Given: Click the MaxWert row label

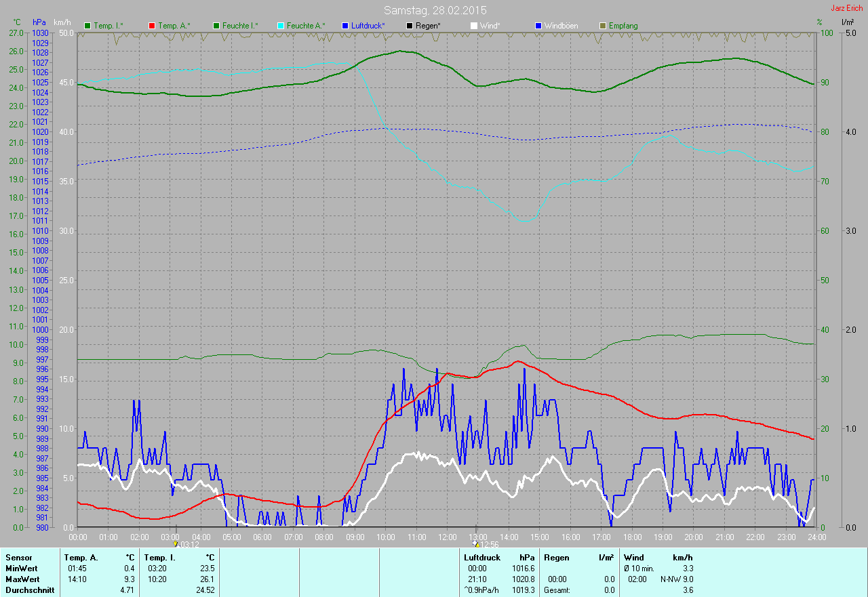Looking at the screenshot, I should pos(22,579).
